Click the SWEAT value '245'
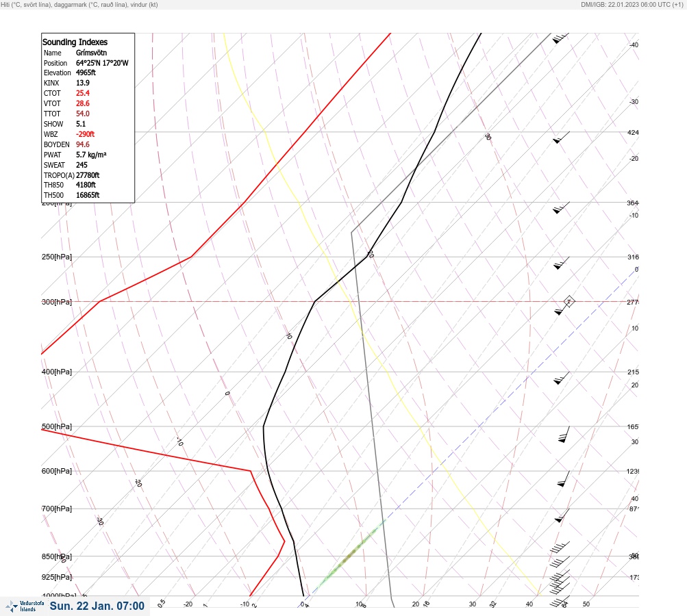Viewport: 687px width, 616px height. click(x=82, y=165)
